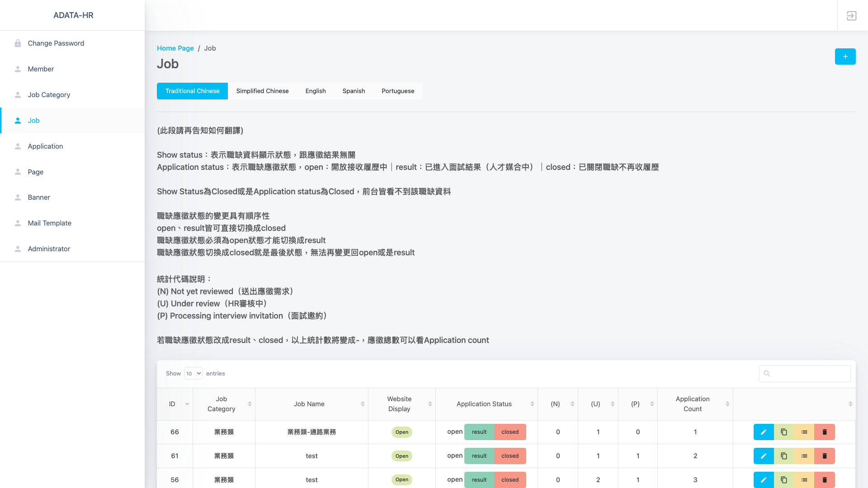Toggle the Open website display badge for job 66
Screen dimensions: 868x488
click(401, 432)
